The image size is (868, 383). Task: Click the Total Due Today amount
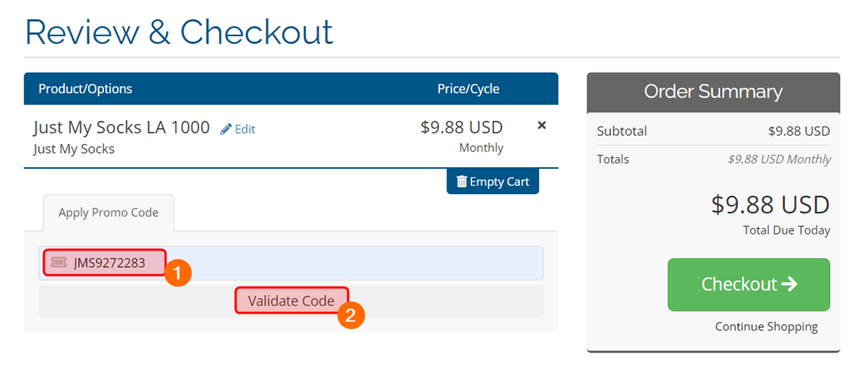click(770, 205)
